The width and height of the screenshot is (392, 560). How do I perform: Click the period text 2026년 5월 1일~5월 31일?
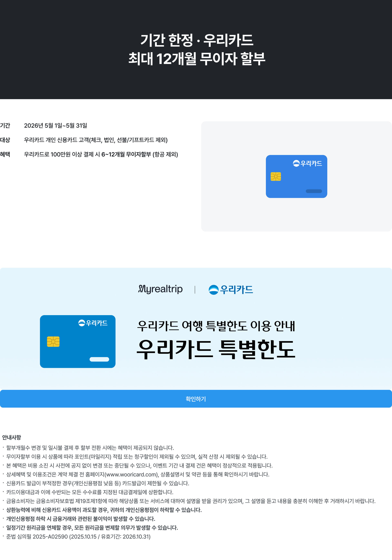pyautogui.click(x=56, y=126)
